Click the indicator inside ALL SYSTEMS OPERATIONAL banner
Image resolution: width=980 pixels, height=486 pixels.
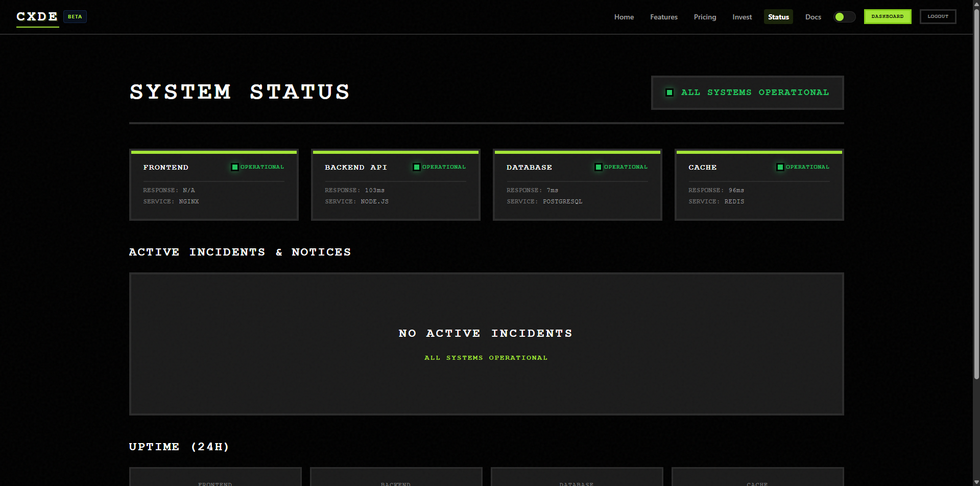669,92
